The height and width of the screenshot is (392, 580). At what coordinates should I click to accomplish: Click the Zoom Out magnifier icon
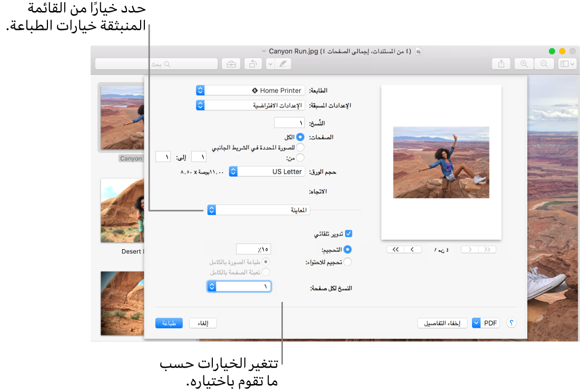(544, 64)
